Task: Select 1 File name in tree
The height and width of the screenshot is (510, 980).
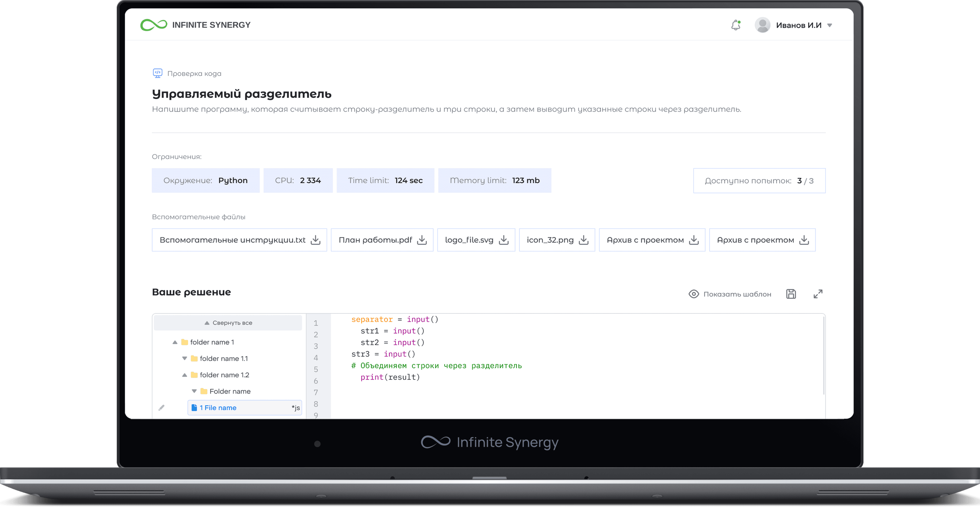Action: click(218, 408)
